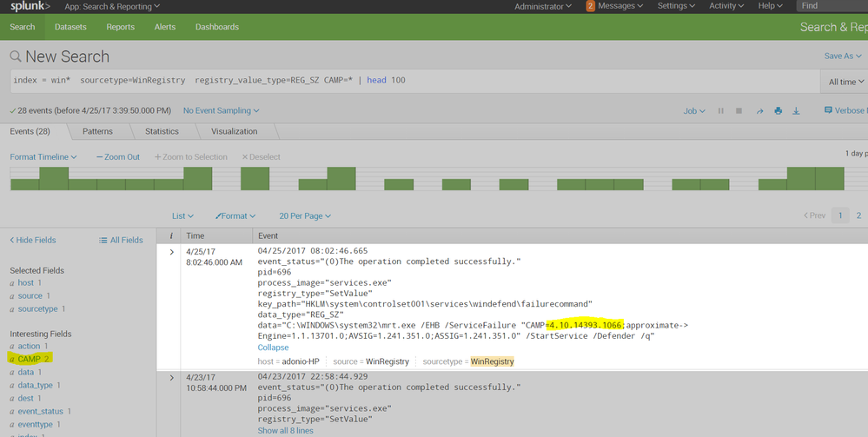Open the 20 Per Page dropdown

click(305, 216)
